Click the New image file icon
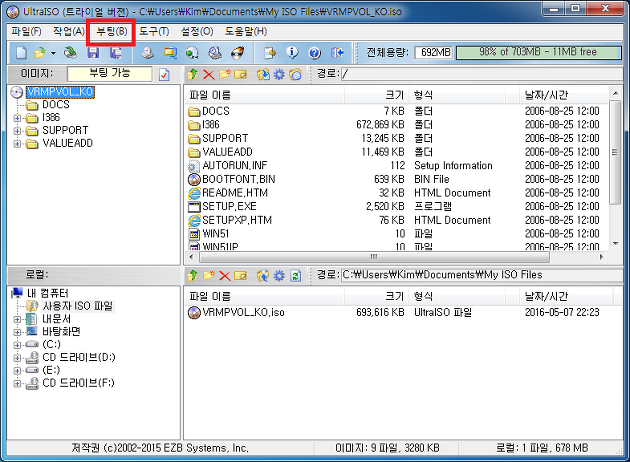The height and width of the screenshot is (462, 630). click(21, 53)
